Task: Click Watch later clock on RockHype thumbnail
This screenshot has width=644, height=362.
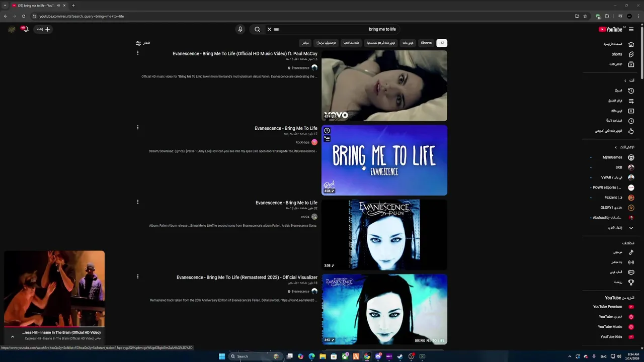Action: click(327, 131)
